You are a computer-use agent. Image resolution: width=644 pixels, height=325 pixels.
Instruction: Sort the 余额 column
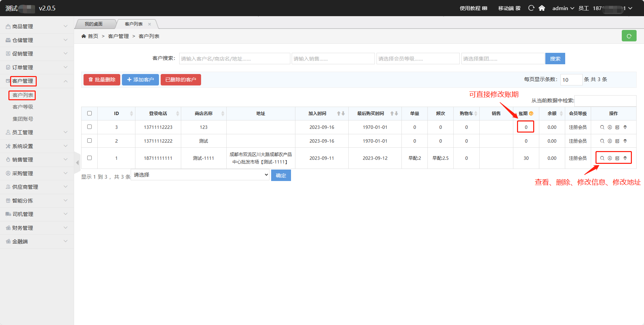pos(561,114)
